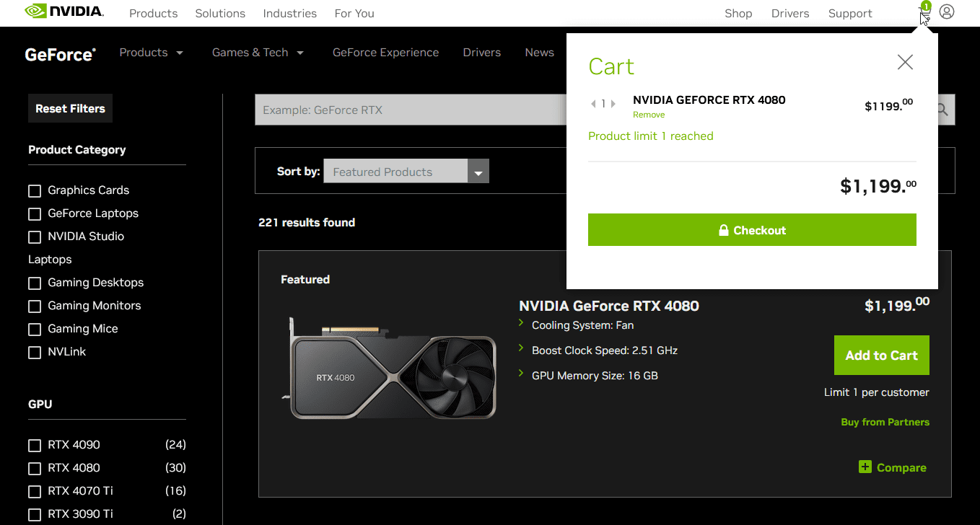Click the green Checkout button

point(752,229)
